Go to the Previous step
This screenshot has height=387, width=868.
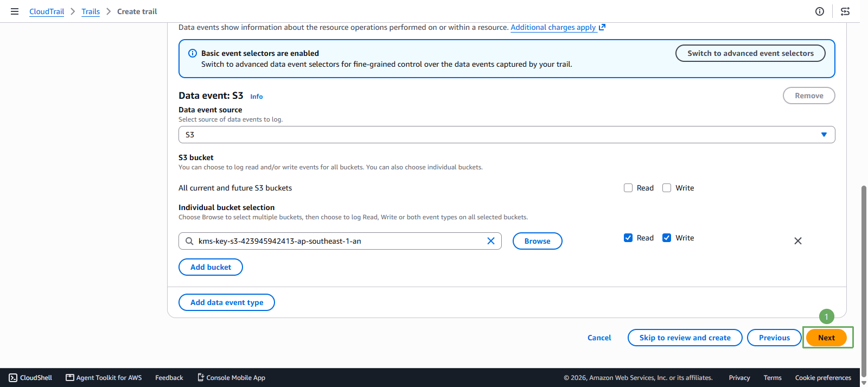pos(774,338)
